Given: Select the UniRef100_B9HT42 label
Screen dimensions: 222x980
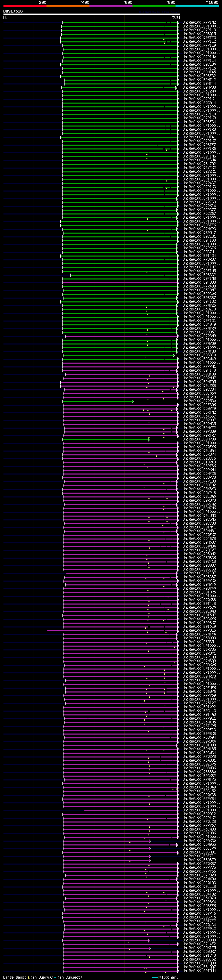Looking at the screenshot, I should pos(199,80).
